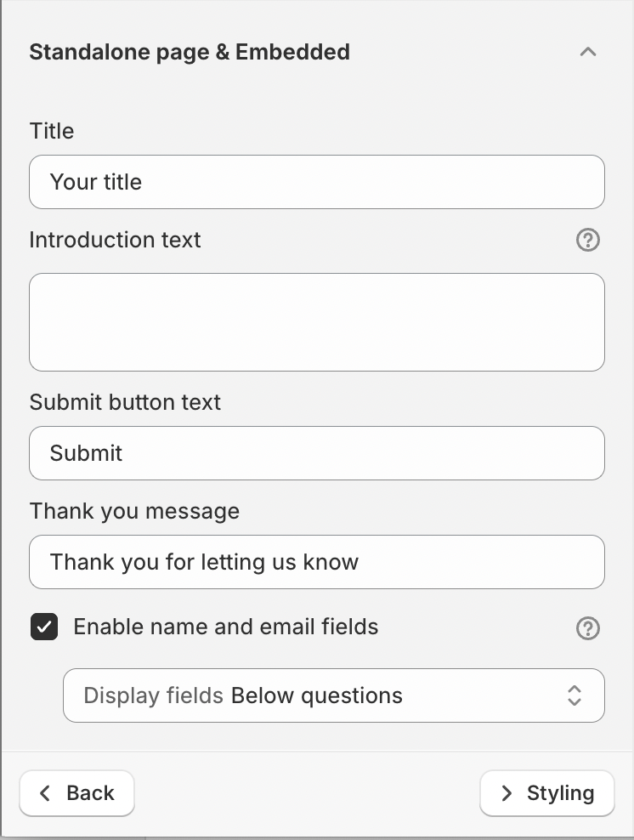Screen dimensions: 634x840
Task: Open the Display fields dropdown
Action: pos(334,695)
